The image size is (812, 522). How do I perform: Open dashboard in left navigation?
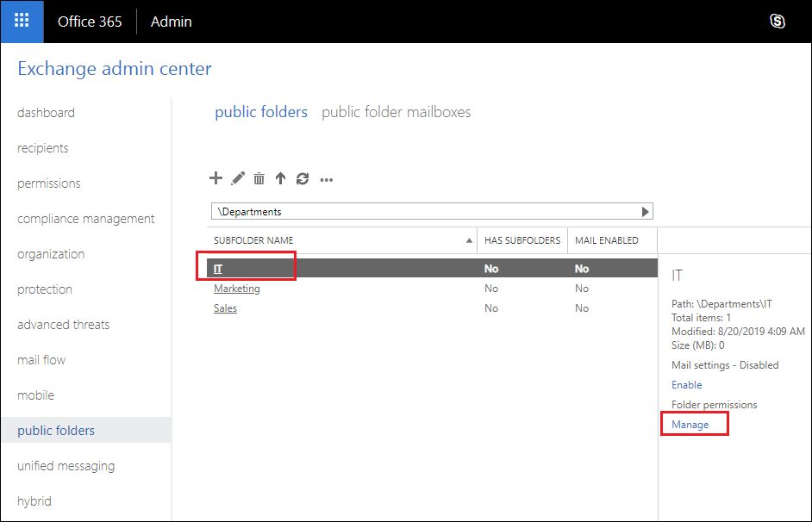[x=46, y=113]
